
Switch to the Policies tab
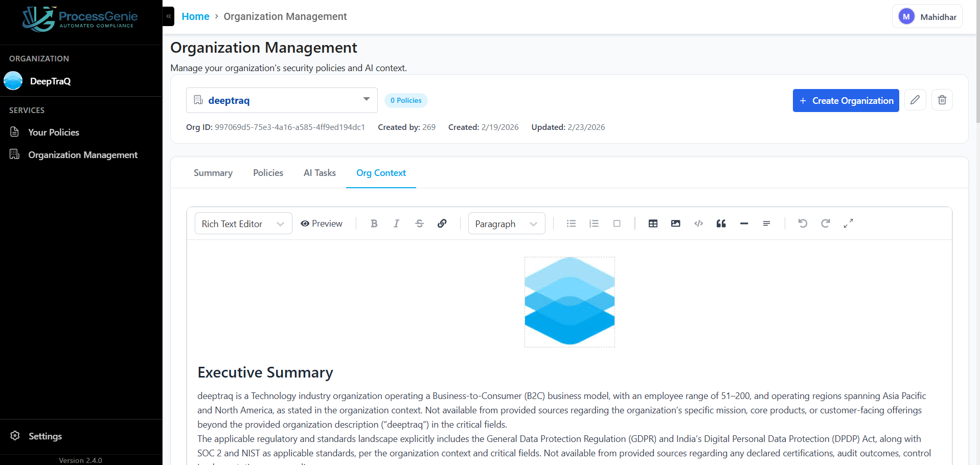(x=268, y=173)
